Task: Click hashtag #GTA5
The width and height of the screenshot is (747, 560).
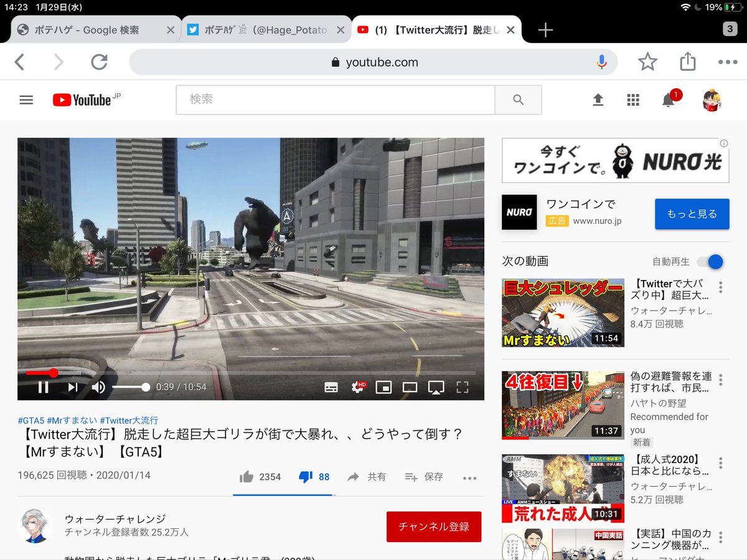Action: pyautogui.click(x=31, y=421)
